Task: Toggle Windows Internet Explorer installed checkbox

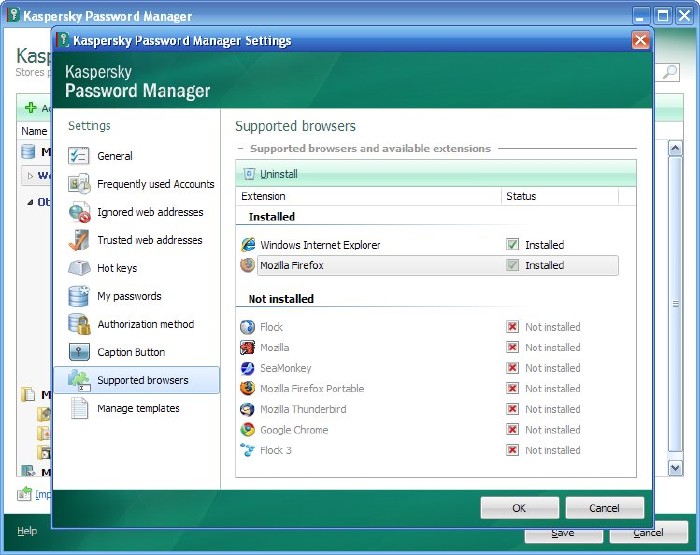Action: pyautogui.click(x=512, y=245)
